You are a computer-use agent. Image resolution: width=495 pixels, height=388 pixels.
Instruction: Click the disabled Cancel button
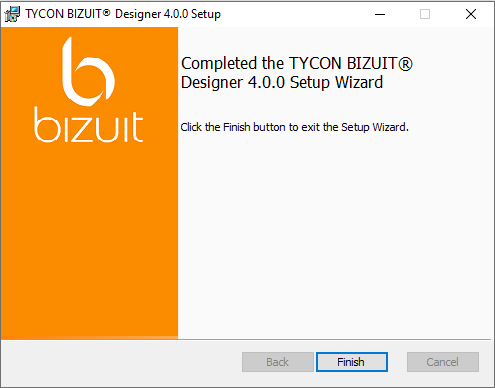coord(443,362)
